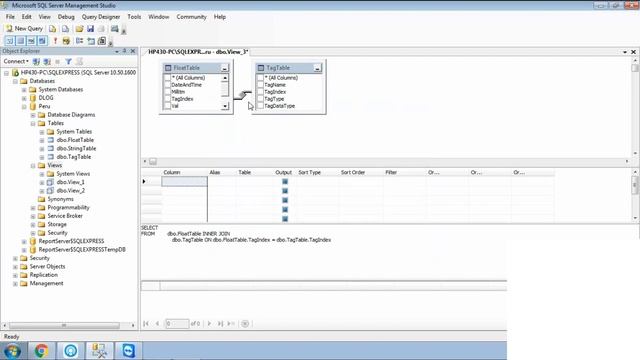
Task: Collapse the Peru database node
Action: click(24, 107)
